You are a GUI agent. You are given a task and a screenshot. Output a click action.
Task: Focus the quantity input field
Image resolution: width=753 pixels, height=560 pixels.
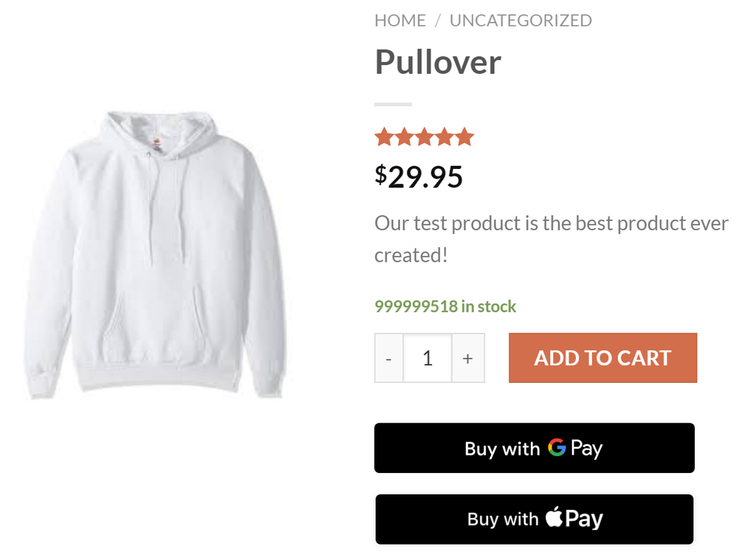pos(427,359)
